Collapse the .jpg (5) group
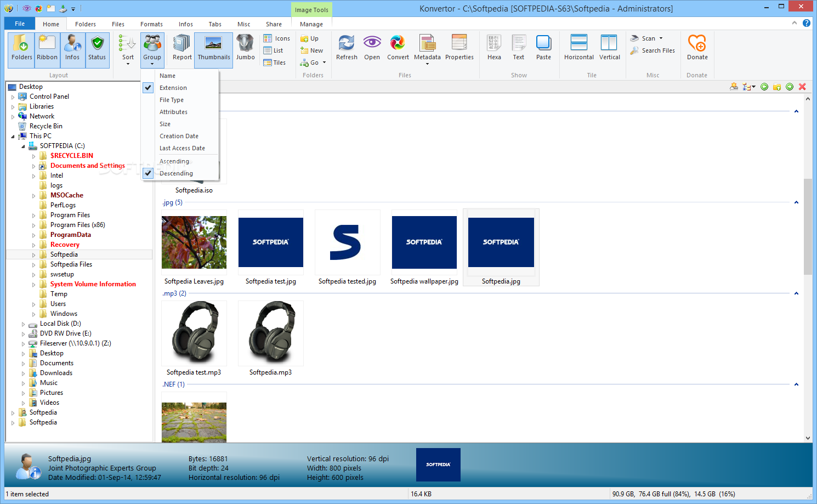Image resolution: width=817 pixels, height=504 pixels. (796, 202)
